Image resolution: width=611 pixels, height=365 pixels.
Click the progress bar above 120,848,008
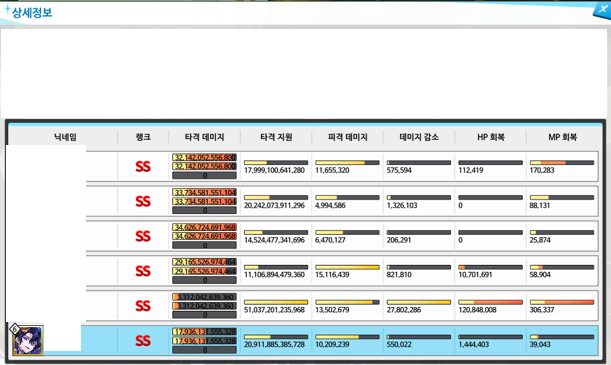tap(491, 302)
